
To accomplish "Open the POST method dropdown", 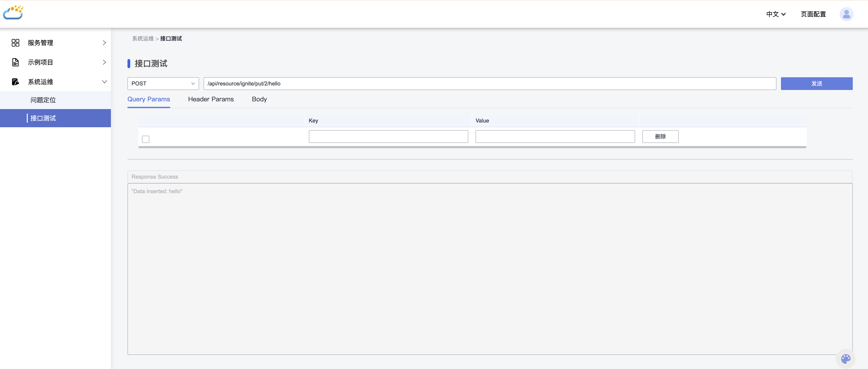I will point(163,84).
